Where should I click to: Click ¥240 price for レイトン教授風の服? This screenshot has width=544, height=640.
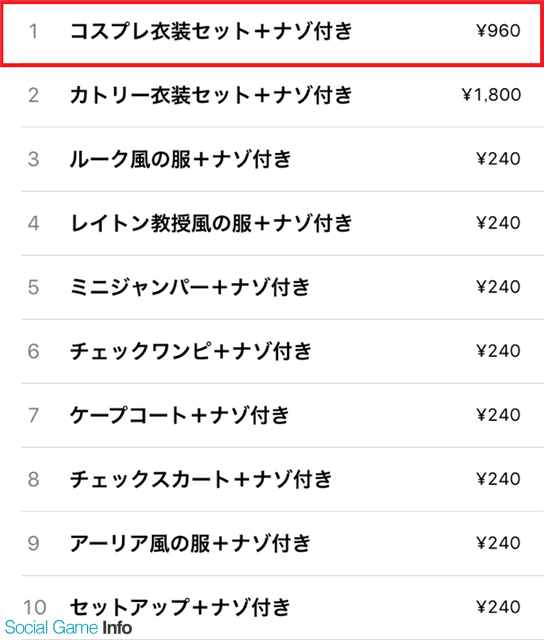[x=498, y=223]
